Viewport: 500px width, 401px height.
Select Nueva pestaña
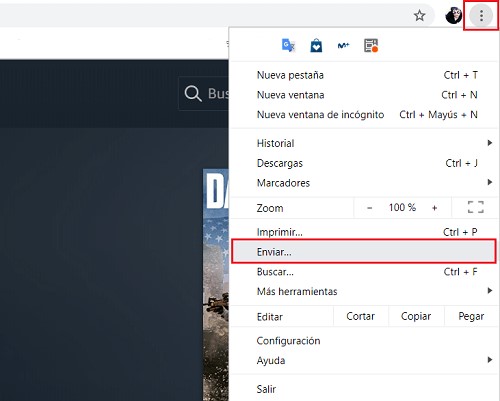tap(364, 75)
